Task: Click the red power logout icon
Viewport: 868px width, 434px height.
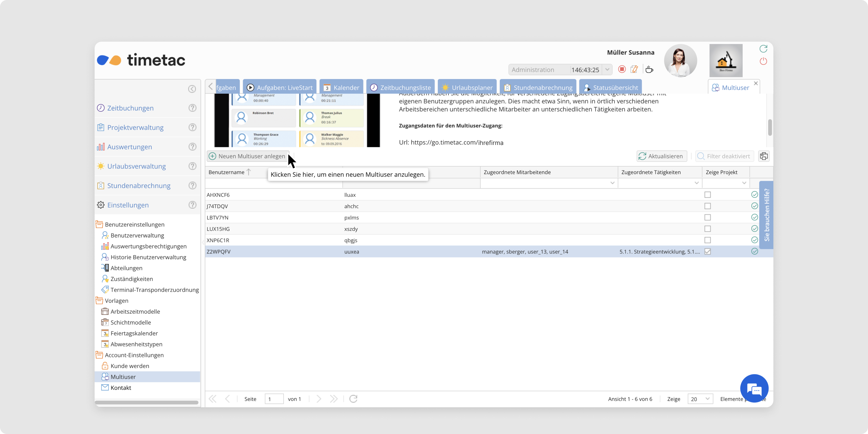Action: pos(763,61)
